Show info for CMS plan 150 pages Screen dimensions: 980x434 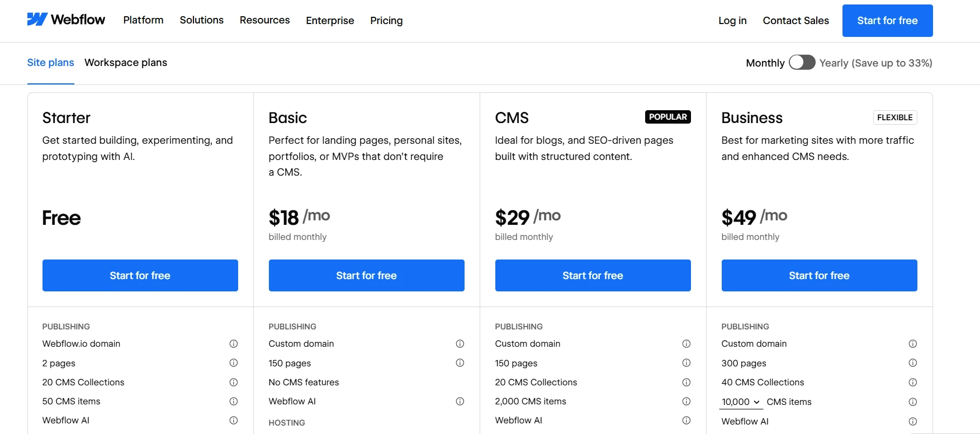tap(687, 363)
